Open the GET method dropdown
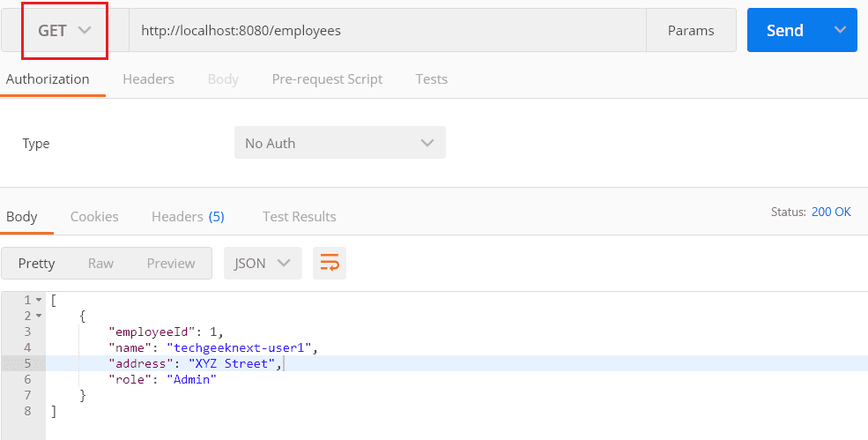Image resolution: width=868 pixels, height=440 pixels. point(64,31)
